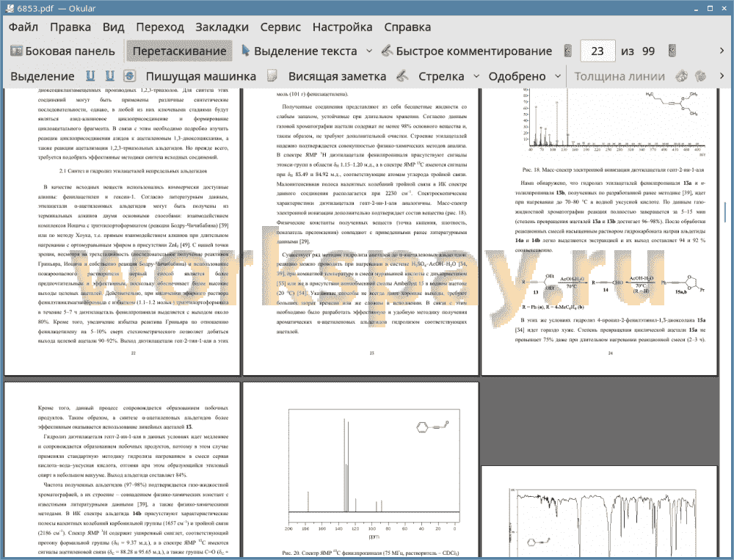734x560 pixels.
Task: Click the pen icon beside Стрелка
Action: 402,76
